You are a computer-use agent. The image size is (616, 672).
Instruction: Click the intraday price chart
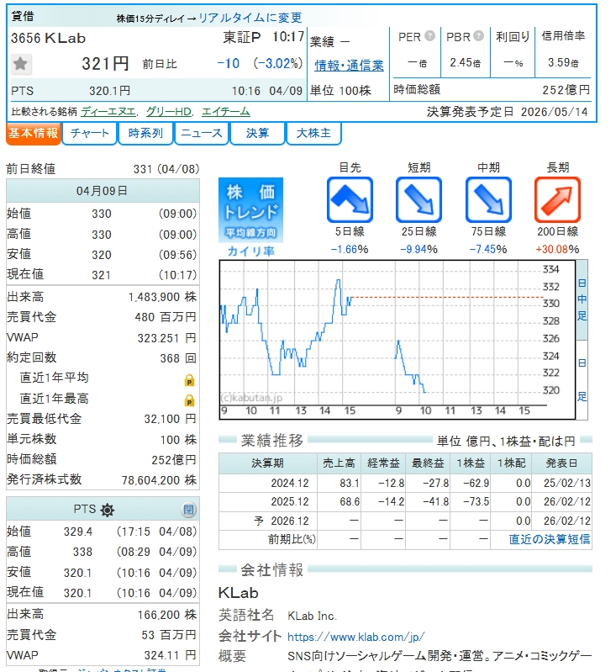pyautogui.click(x=398, y=340)
